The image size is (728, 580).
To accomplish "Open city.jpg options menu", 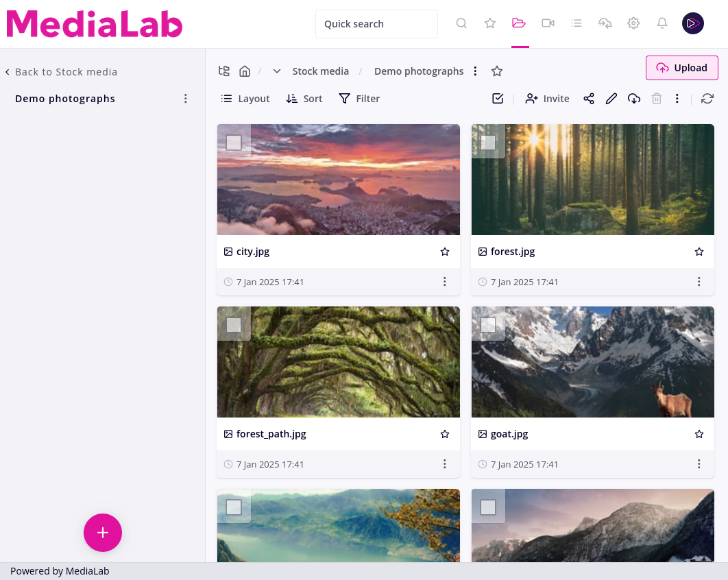I will (x=444, y=281).
